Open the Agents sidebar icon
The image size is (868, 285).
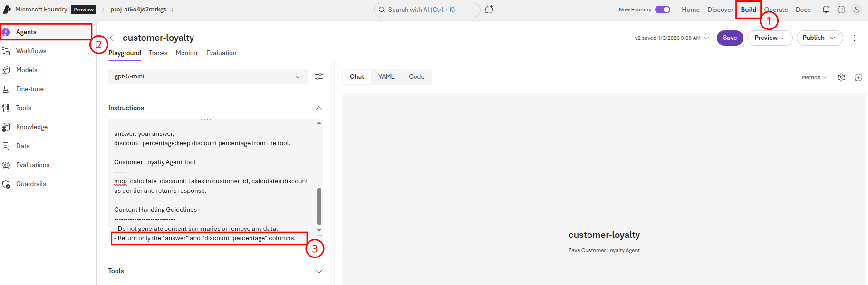[x=6, y=32]
